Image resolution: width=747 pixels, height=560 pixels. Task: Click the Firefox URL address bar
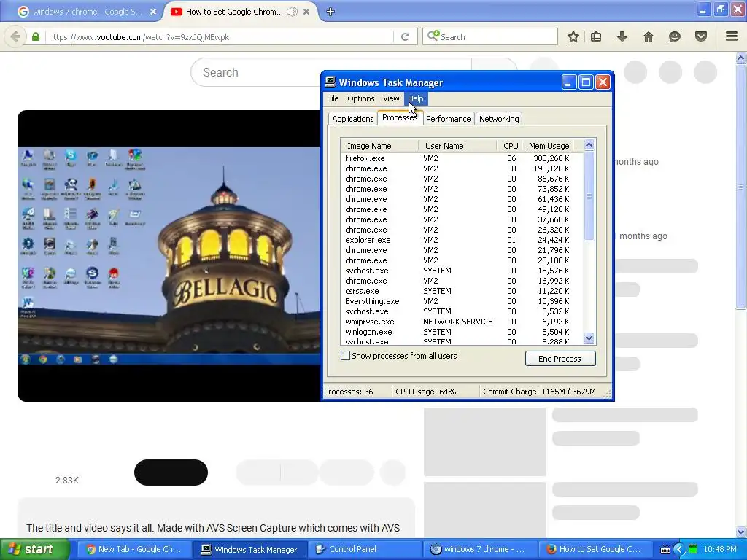click(x=219, y=36)
